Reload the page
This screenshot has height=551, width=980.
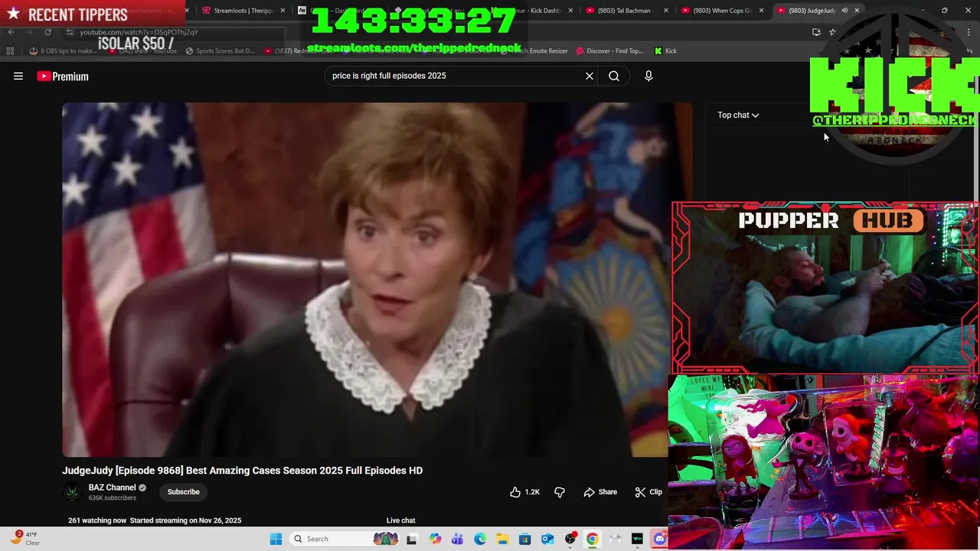tap(47, 32)
